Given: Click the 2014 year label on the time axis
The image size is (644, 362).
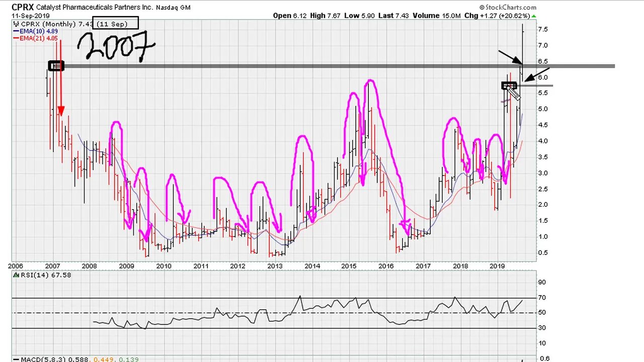Looking at the screenshot, I should [x=312, y=266].
